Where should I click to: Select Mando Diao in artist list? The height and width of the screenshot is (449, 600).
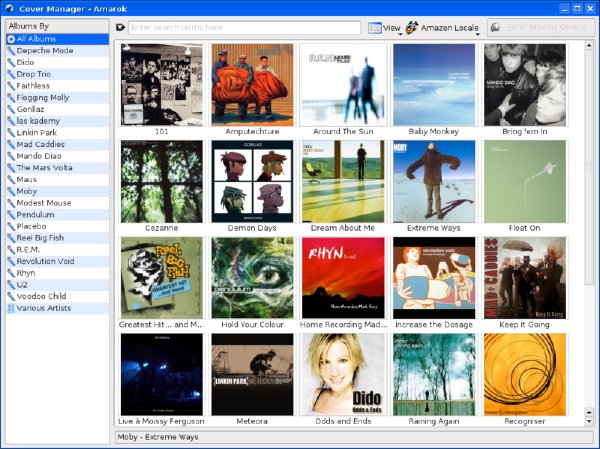tap(57, 156)
